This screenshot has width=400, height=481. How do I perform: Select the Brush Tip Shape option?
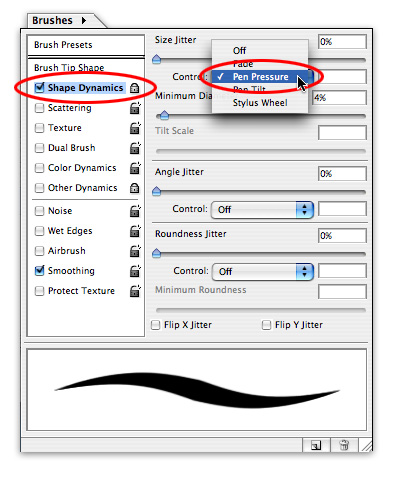click(69, 68)
